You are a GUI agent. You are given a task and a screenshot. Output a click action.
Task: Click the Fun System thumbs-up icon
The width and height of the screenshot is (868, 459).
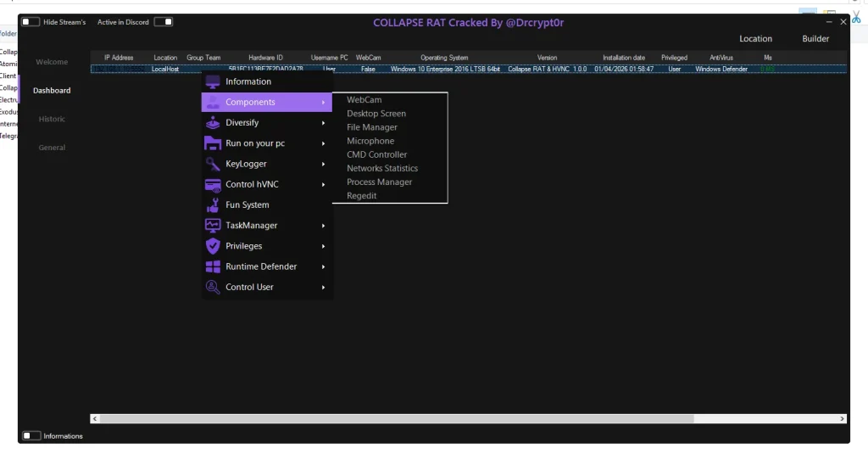[x=212, y=205]
